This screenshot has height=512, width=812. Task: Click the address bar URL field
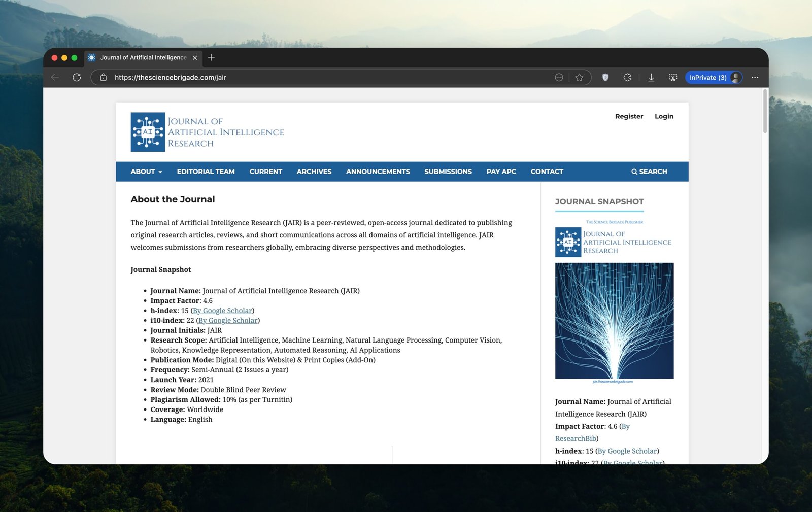pyautogui.click(x=325, y=77)
